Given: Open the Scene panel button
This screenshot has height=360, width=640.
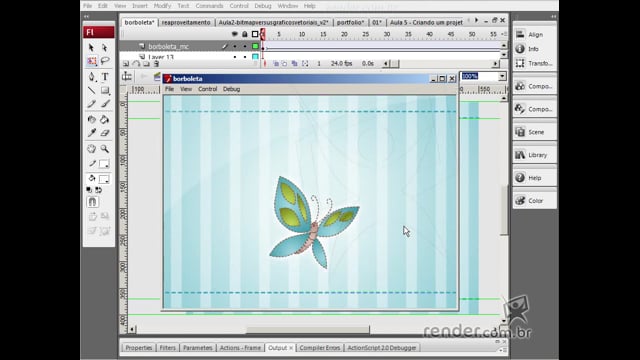Looking at the screenshot, I should [x=534, y=132].
